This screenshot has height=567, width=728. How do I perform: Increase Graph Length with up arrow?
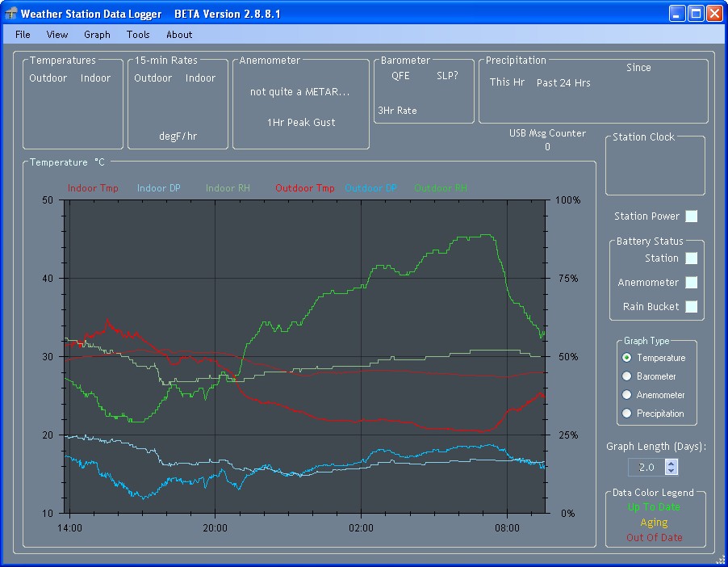pyautogui.click(x=671, y=464)
